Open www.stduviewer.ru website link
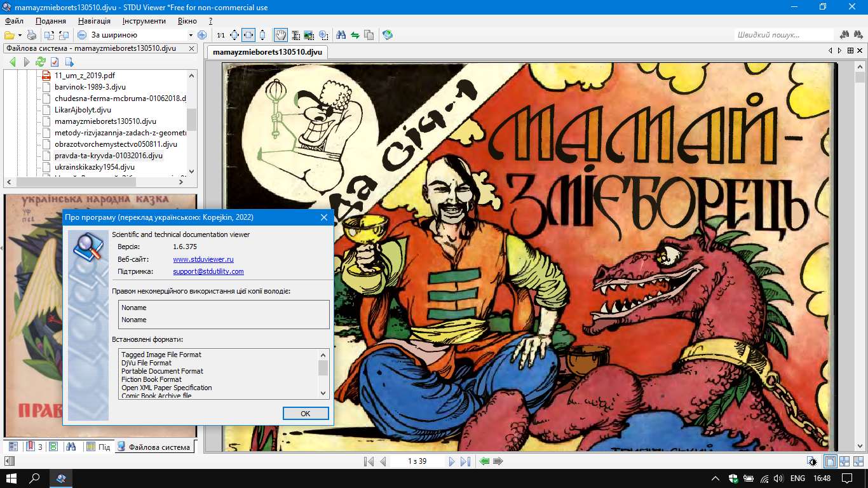868x488 pixels. [203, 259]
